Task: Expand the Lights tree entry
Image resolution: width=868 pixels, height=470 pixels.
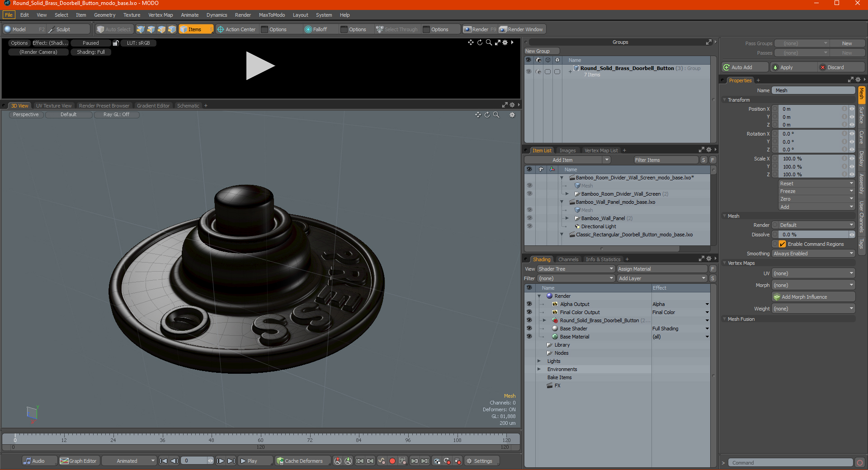Action: 539,361
